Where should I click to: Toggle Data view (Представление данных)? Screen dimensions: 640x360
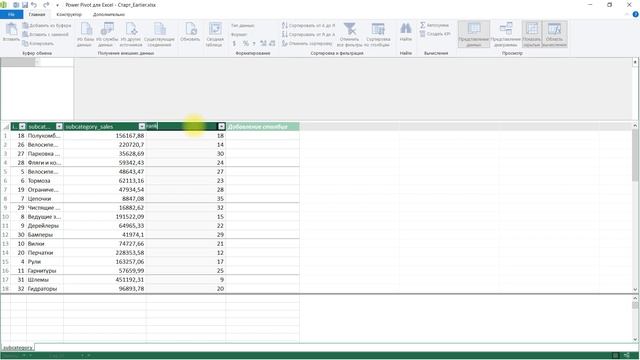pos(474,34)
